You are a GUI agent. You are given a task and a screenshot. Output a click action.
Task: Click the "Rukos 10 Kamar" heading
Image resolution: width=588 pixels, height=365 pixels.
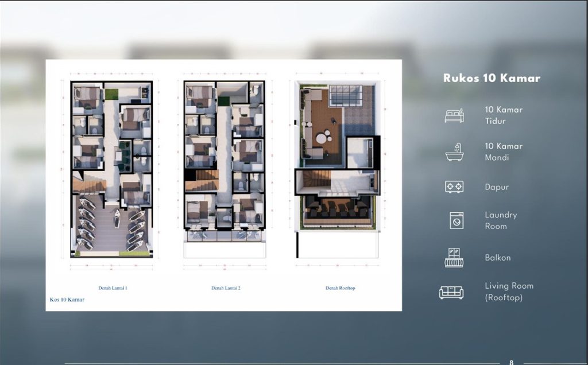pos(492,79)
